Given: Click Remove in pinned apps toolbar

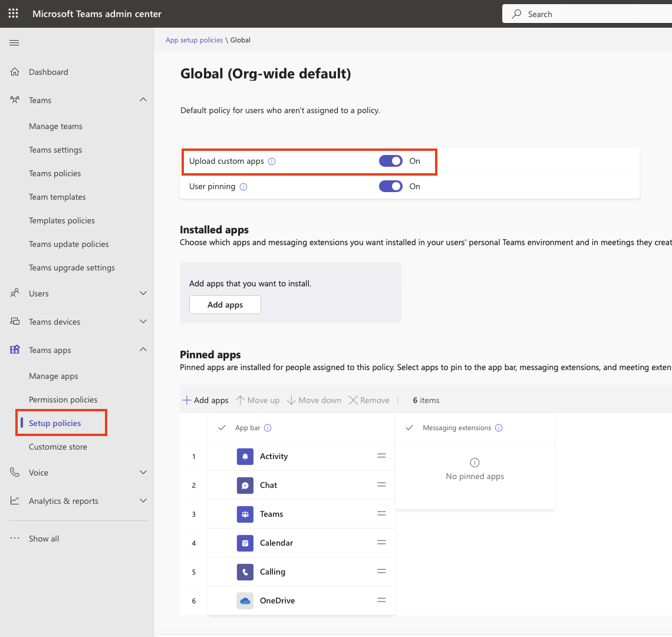Looking at the screenshot, I should tap(369, 400).
